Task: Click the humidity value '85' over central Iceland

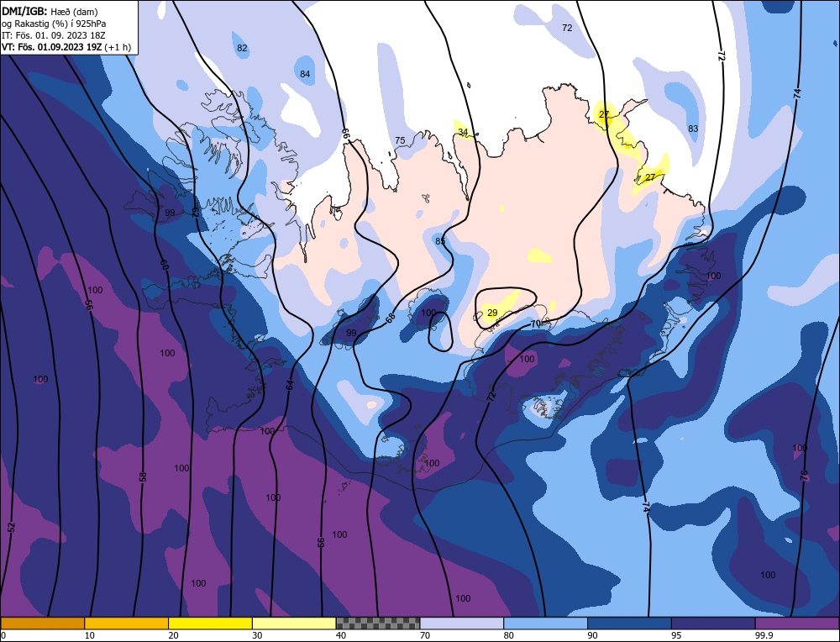Action: pos(440,241)
